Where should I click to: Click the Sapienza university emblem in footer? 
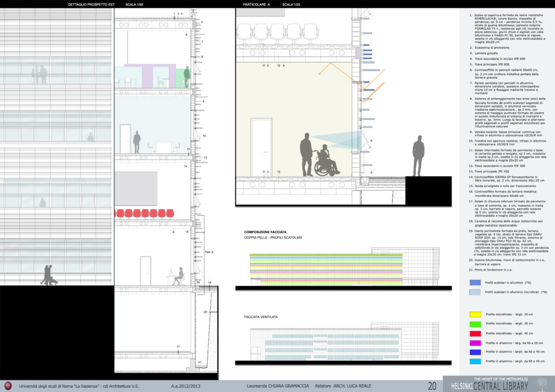point(9,385)
